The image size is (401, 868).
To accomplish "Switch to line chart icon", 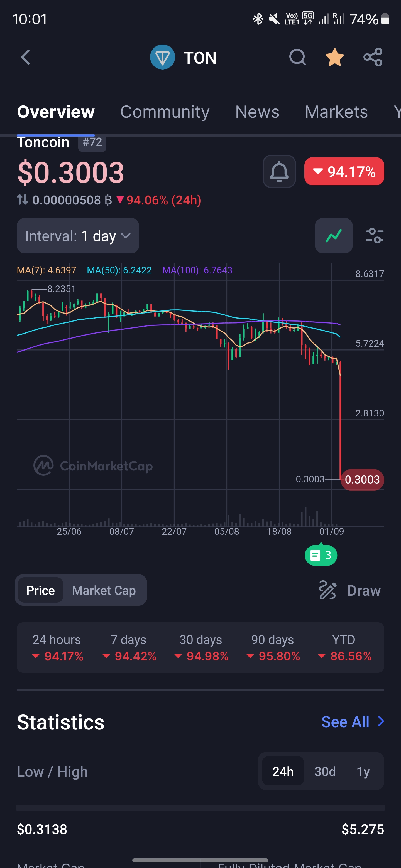I will 334,236.
